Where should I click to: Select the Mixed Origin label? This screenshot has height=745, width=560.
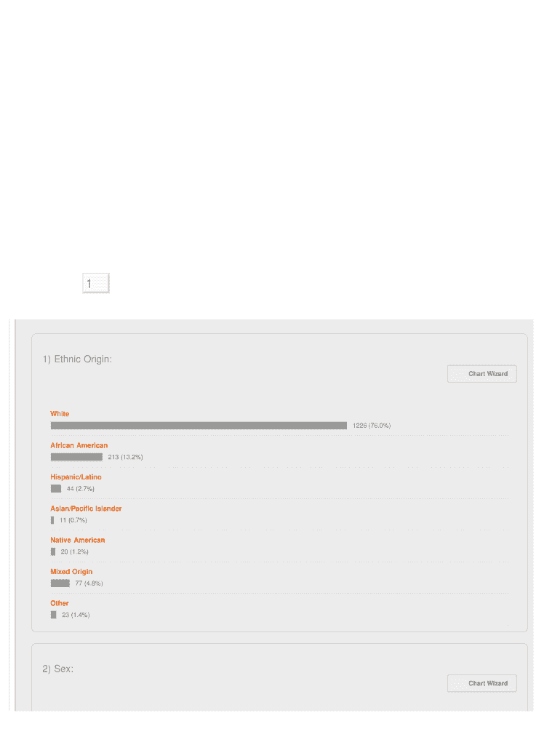[x=71, y=572]
